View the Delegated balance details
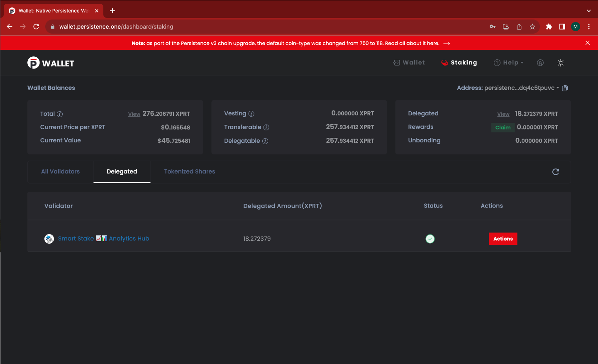The image size is (598, 364). [x=503, y=114]
